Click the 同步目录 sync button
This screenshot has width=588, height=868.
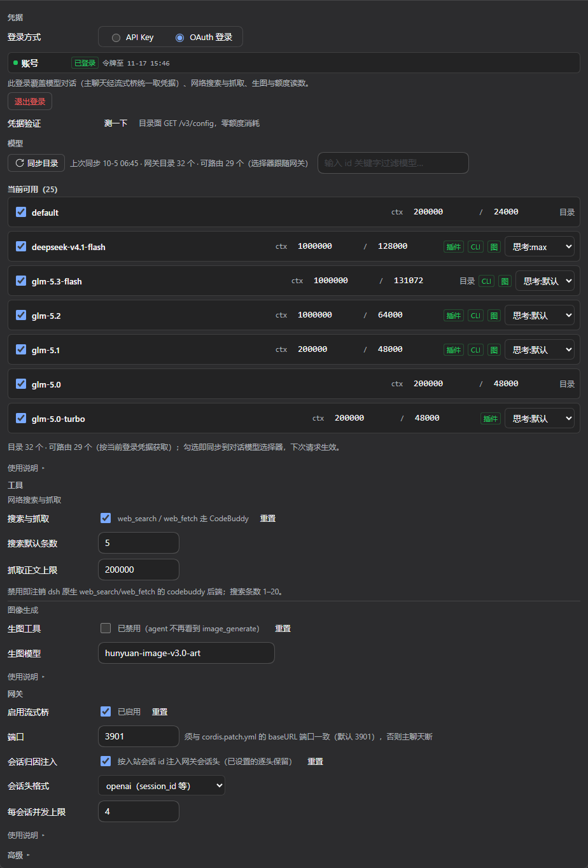[x=36, y=164]
